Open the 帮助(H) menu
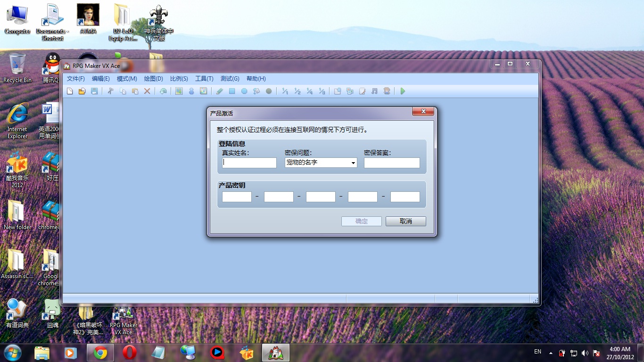 (256, 79)
